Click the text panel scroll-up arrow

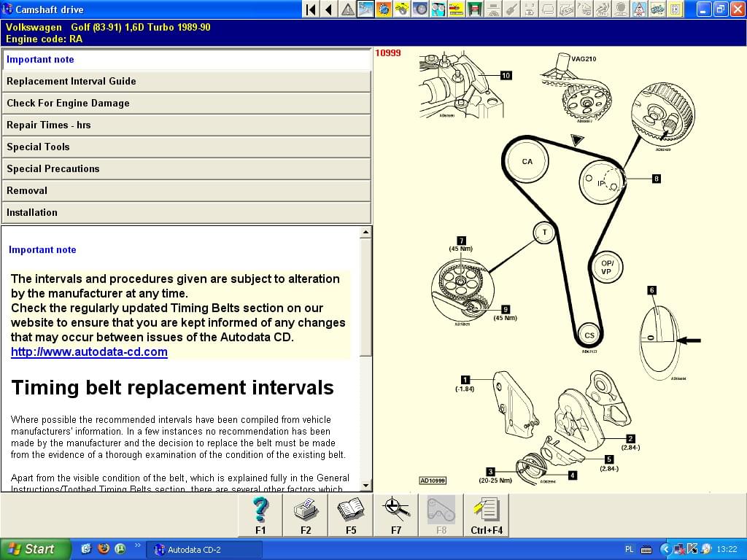click(365, 233)
